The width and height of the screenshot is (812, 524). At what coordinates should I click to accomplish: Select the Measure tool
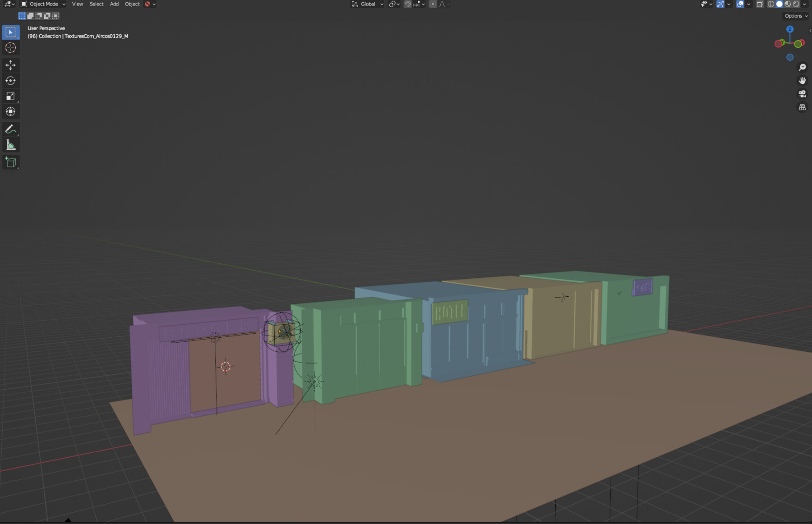point(10,144)
